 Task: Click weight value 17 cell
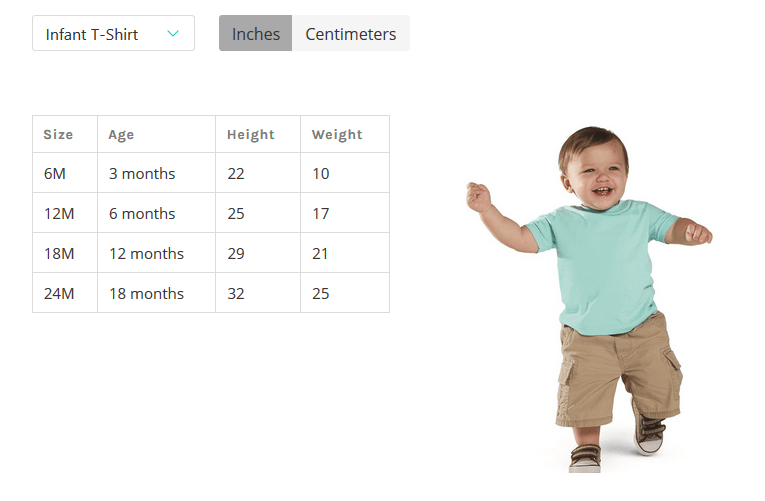pos(320,214)
